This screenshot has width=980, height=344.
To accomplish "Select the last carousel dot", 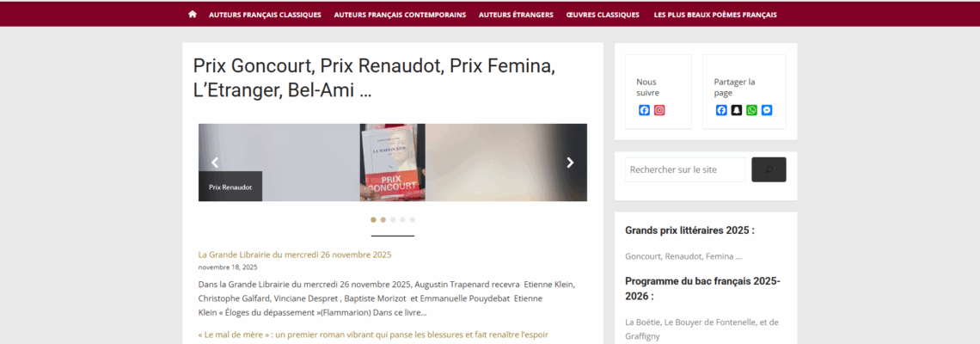I will point(413,219).
